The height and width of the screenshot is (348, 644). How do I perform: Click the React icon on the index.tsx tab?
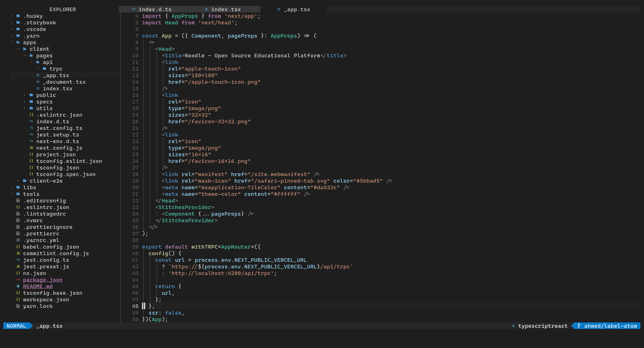tap(206, 9)
